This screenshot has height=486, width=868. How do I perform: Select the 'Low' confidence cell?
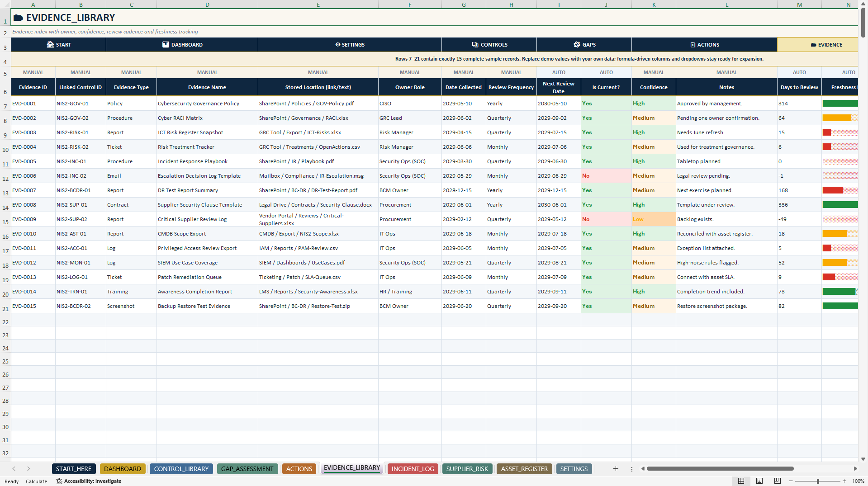coord(654,219)
